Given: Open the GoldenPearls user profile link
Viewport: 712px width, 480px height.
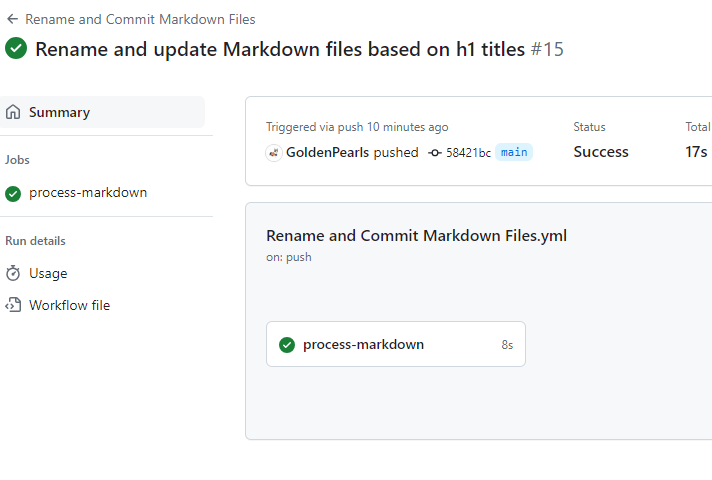Looking at the screenshot, I should (327, 152).
